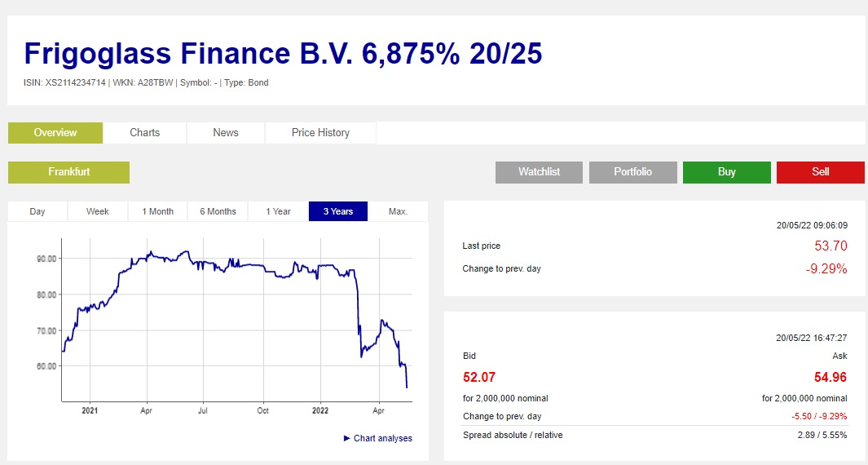Click the bond price line chart

(x=236, y=318)
